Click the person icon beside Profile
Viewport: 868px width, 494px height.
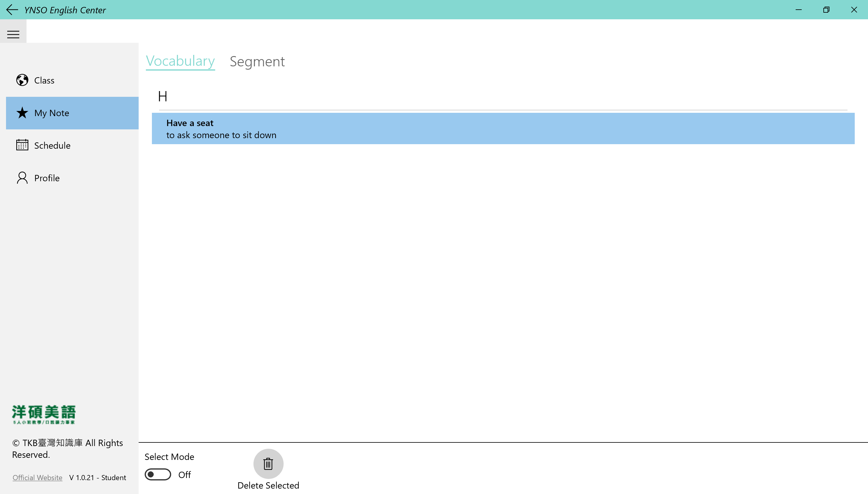(x=22, y=178)
